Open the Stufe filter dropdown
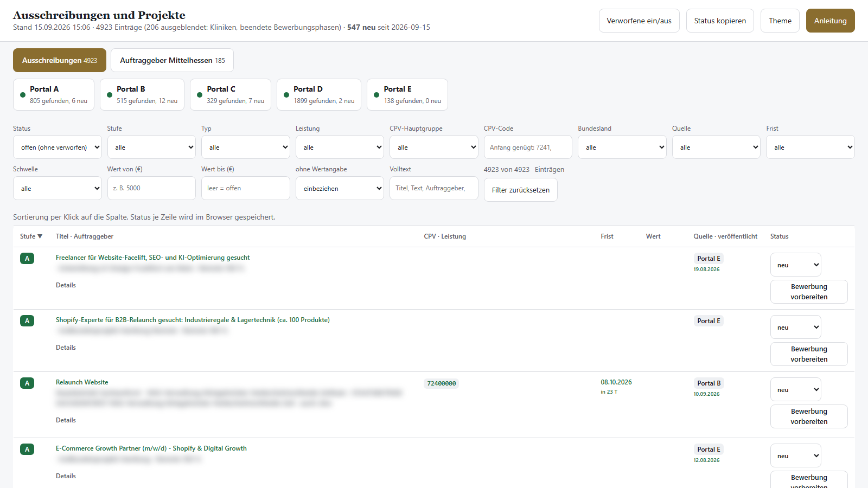This screenshot has height=488, width=868. (x=151, y=147)
